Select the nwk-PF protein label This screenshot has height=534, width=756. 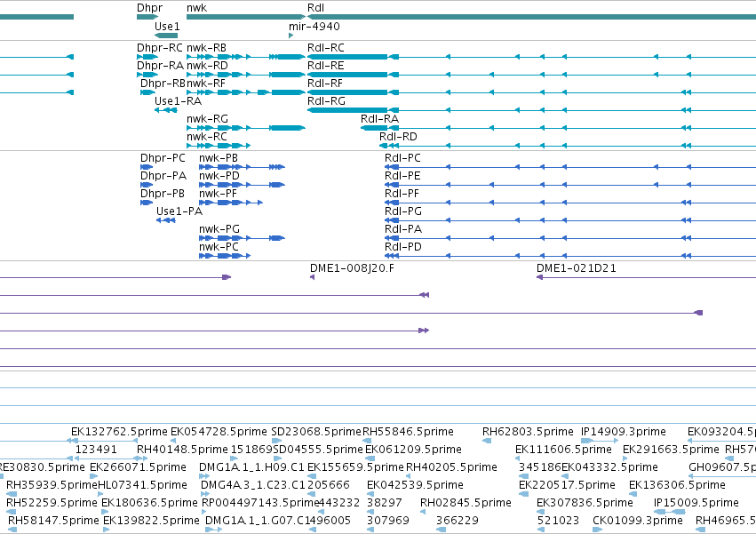(218, 194)
